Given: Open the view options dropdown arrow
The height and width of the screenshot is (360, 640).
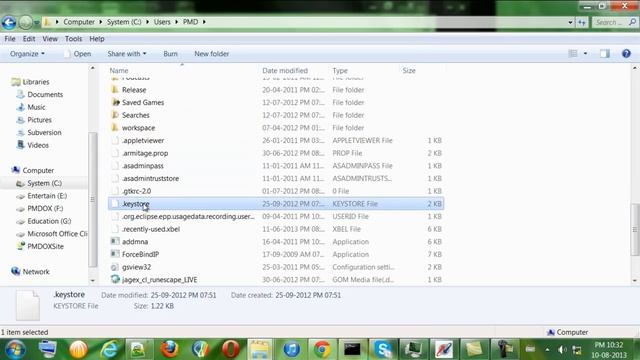Looking at the screenshot, I should click(585, 53).
